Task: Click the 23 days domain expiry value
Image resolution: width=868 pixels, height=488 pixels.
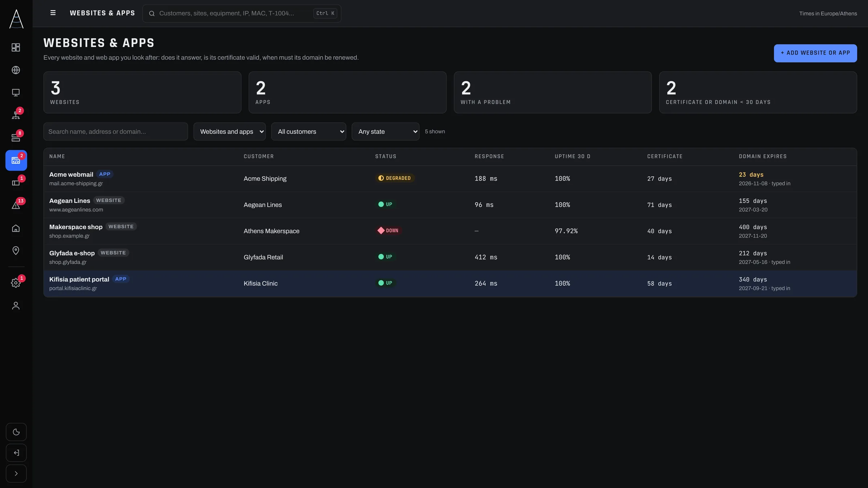Action: tap(751, 175)
